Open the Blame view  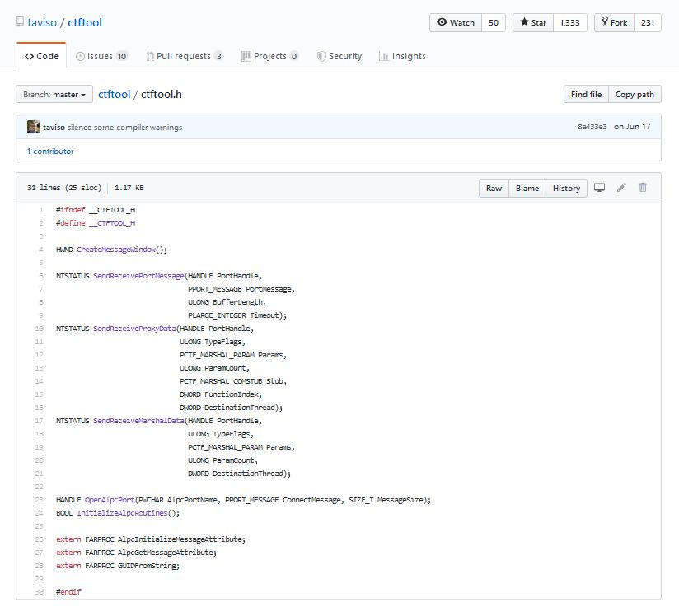click(527, 189)
